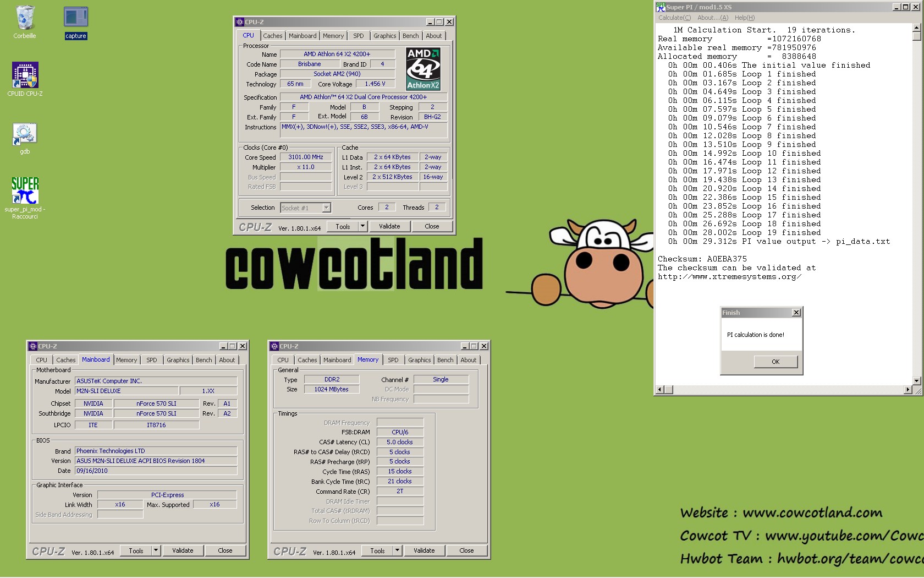Open Memory tab in Mainboard CPU-Z window
Viewport: 924px width, 578px height.
[127, 360]
